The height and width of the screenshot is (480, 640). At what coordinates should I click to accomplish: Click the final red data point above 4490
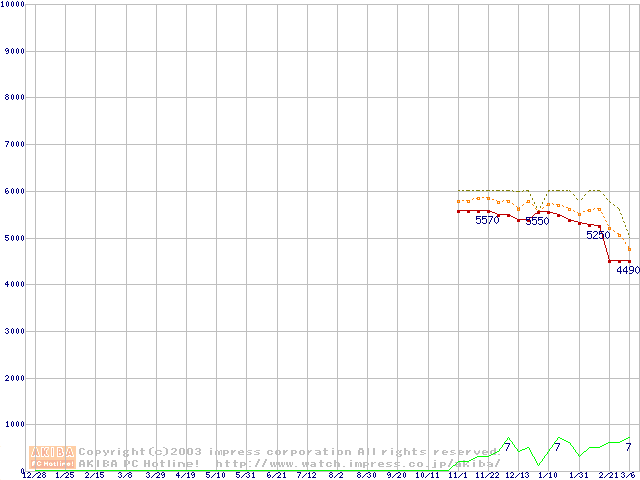(629, 261)
